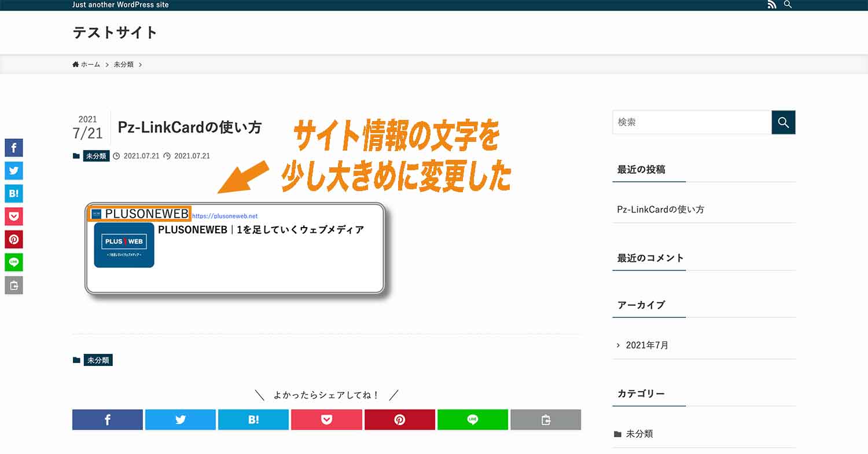Pin the article via the Pinterest sidebar icon
The image size is (868, 454).
click(x=13, y=239)
